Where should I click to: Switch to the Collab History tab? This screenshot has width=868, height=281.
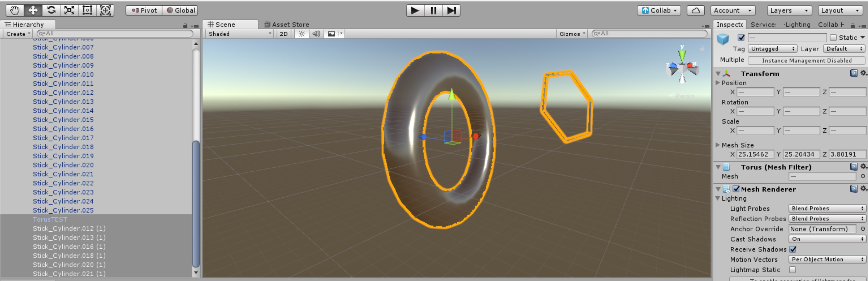tap(831, 24)
